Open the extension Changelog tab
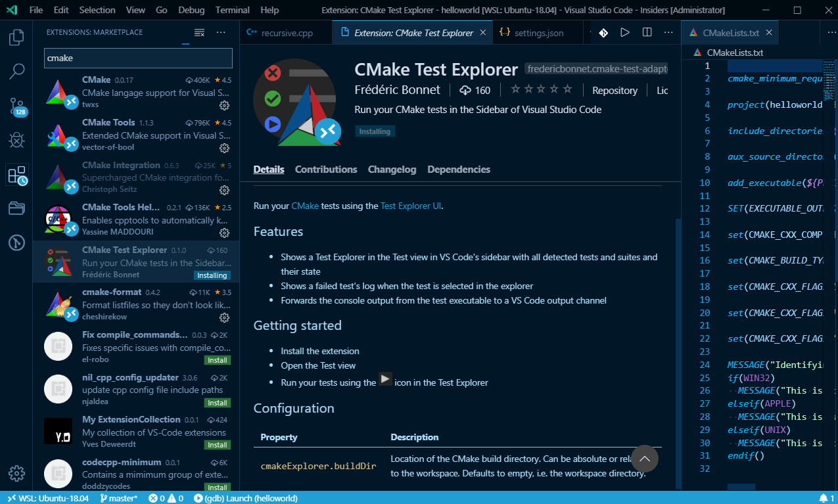838x504 pixels. click(392, 170)
